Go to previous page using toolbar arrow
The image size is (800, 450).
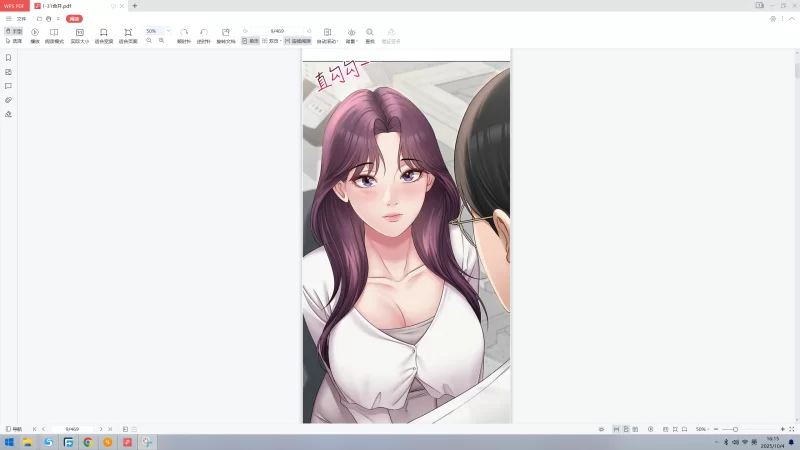(245, 31)
